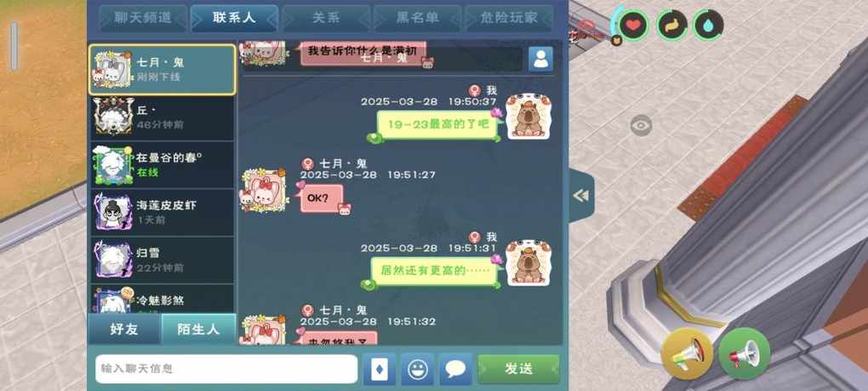Focus the 输入聊天信息 input field
The width and height of the screenshot is (868, 391).
(x=226, y=369)
